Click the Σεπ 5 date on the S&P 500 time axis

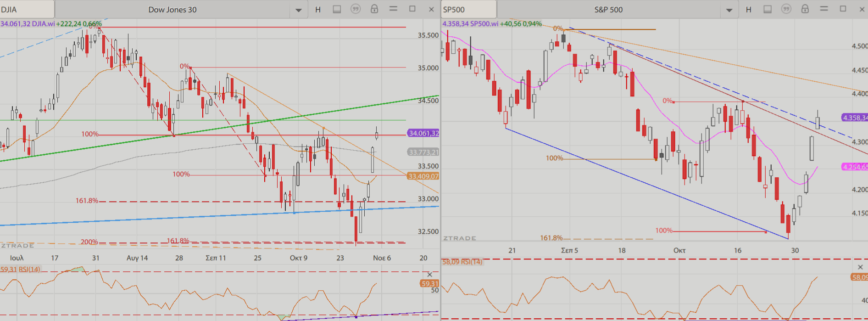pos(569,250)
